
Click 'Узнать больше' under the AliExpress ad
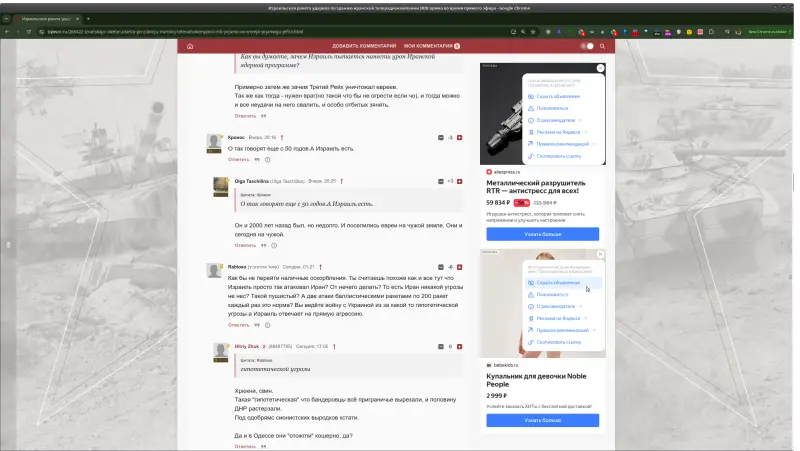point(542,234)
